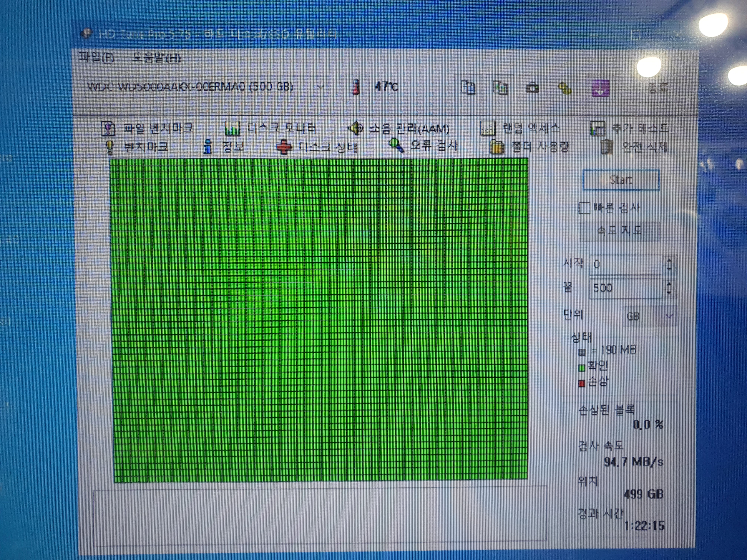747x560 pixels.
Task: Open the 파일(F) menu
Action: tap(97, 58)
